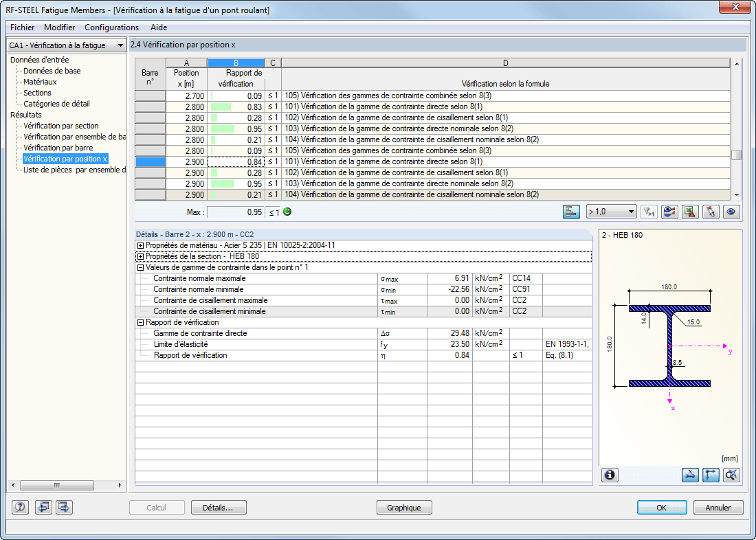Screen dimensions: 756x540
Task: Open the CA1 - Vérification à la fatigue dropdown
Action: [67, 45]
